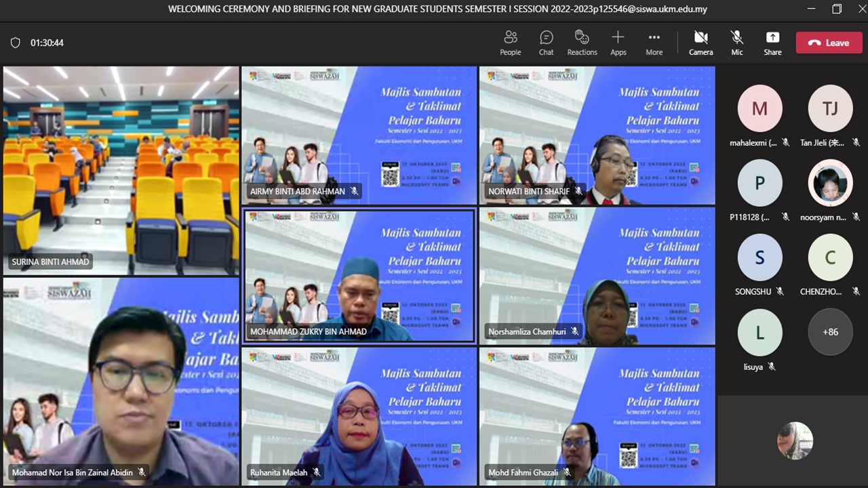Select Mohammad Zukry Bin Ahmad's video tile
868x488 pixels.
tap(359, 276)
